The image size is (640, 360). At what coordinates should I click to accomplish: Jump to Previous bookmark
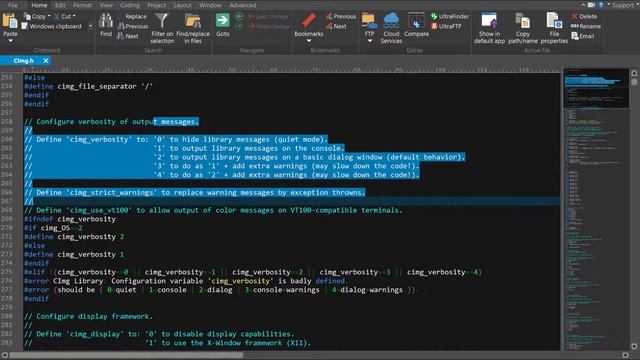pos(341,16)
